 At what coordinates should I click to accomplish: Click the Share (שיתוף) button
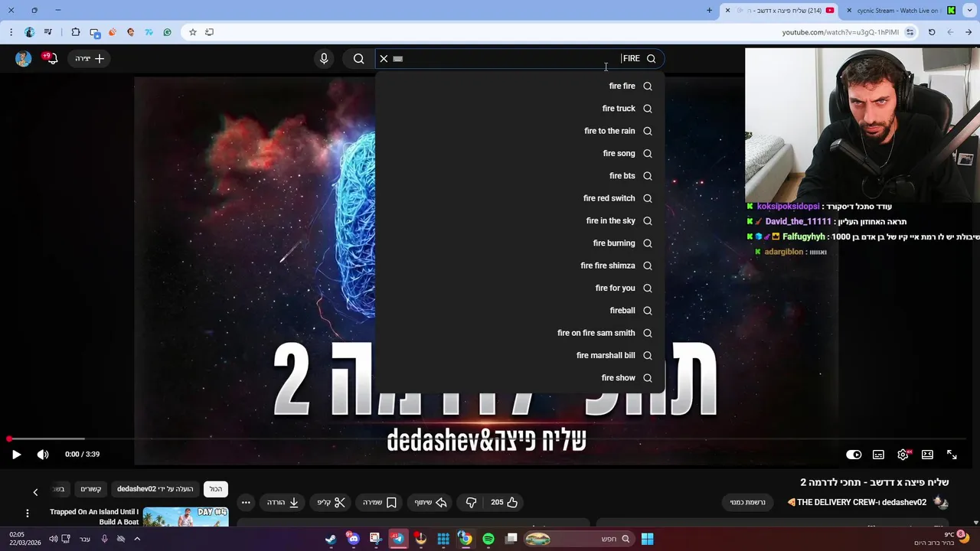(x=430, y=502)
